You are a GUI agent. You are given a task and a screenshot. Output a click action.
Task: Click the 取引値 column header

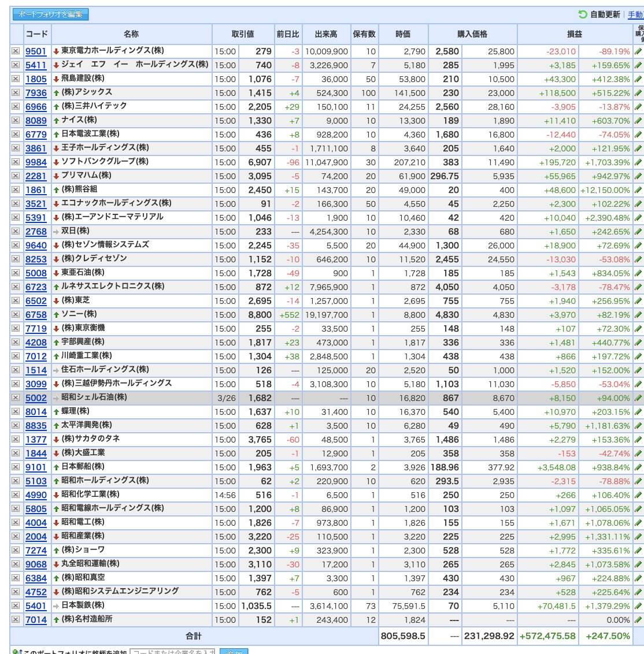(243, 34)
